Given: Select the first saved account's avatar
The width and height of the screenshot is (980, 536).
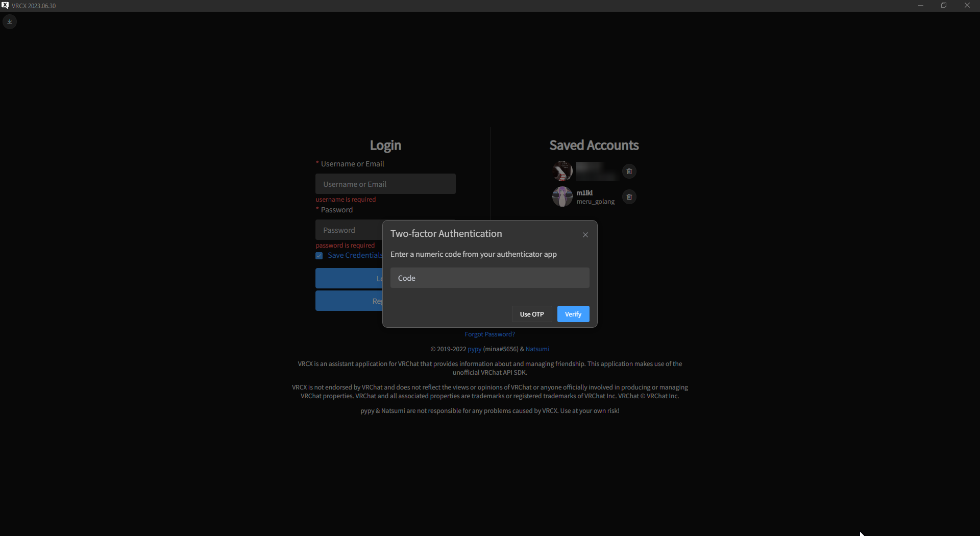Looking at the screenshot, I should point(561,170).
